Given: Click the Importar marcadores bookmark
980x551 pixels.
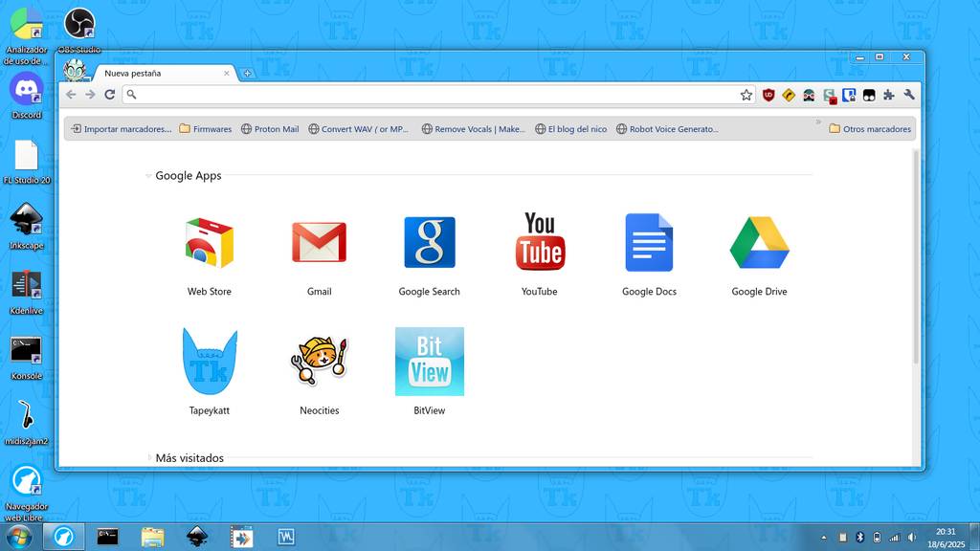Looking at the screenshot, I should pos(122,129).
